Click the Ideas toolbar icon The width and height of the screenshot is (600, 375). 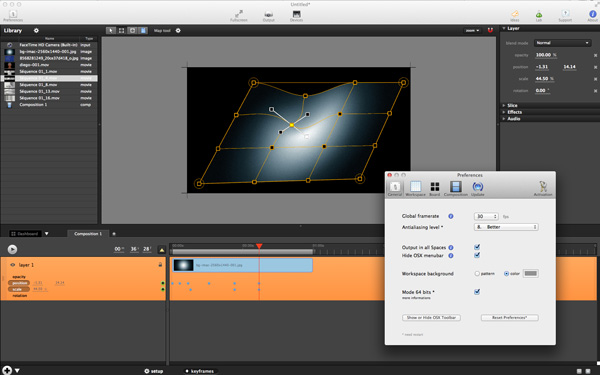[x=515, y=15]
